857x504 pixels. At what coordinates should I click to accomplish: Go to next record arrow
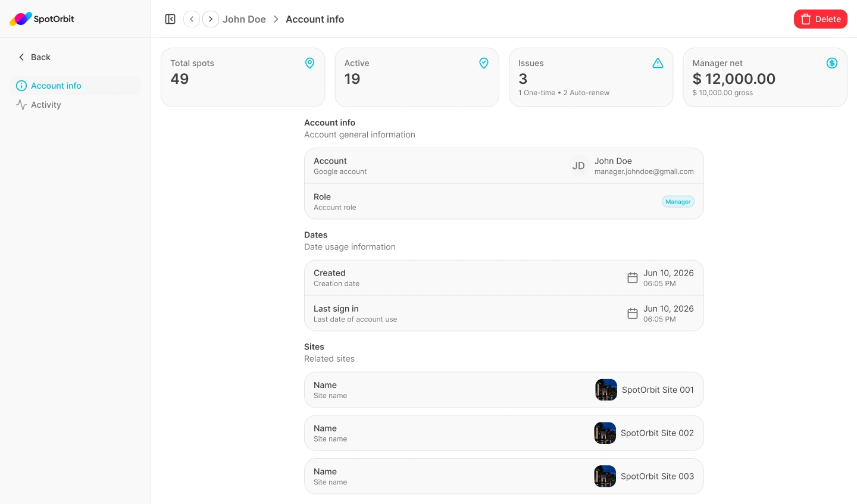(x=211, y=19)
